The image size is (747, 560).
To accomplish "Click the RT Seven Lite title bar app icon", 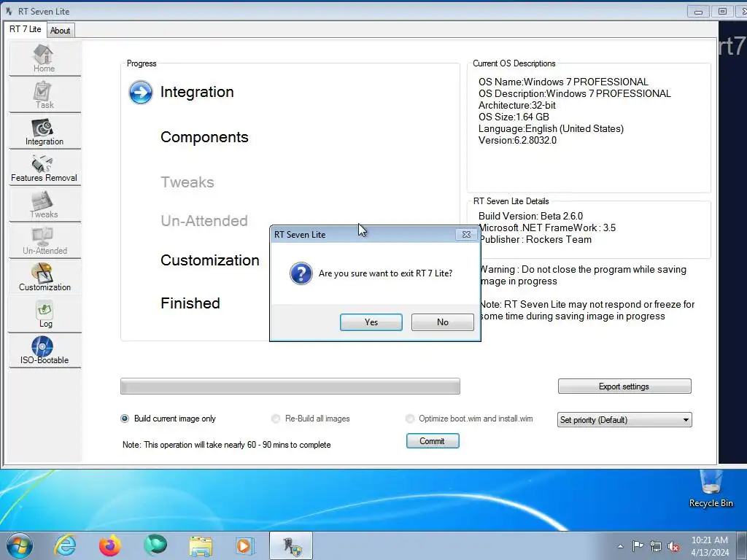I will 9,11.
